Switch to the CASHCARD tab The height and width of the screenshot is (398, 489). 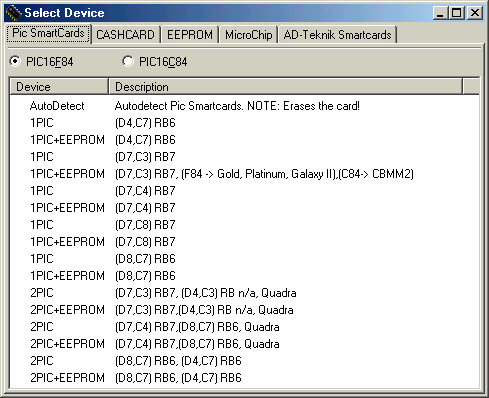coord(126,35)
